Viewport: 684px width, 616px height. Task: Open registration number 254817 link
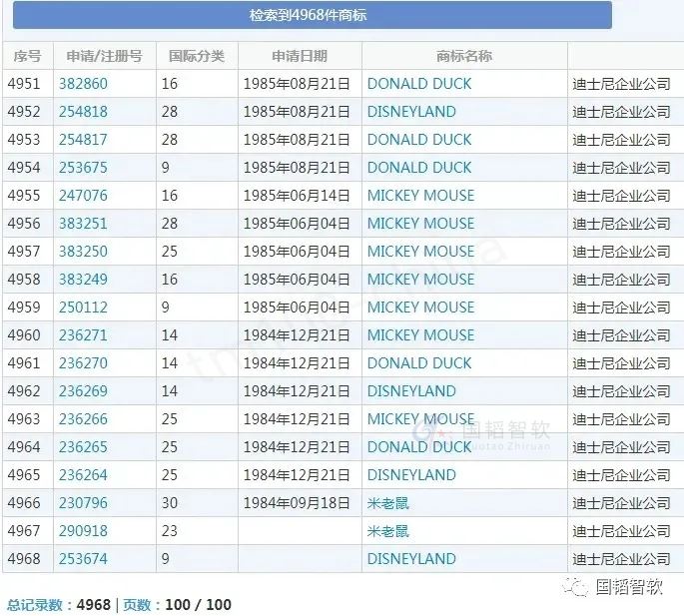(x=83, y=139)
